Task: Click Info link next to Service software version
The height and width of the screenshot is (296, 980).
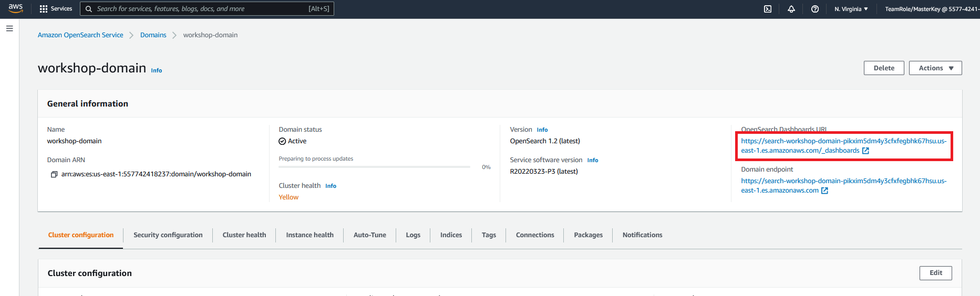Action: point(593,160)
